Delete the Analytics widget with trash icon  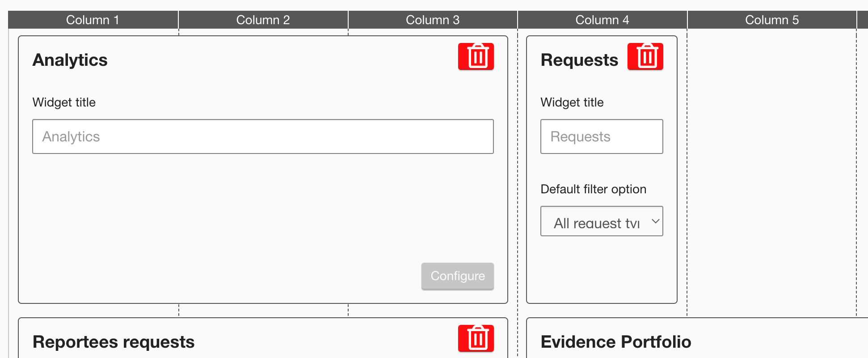coord(476,57)
